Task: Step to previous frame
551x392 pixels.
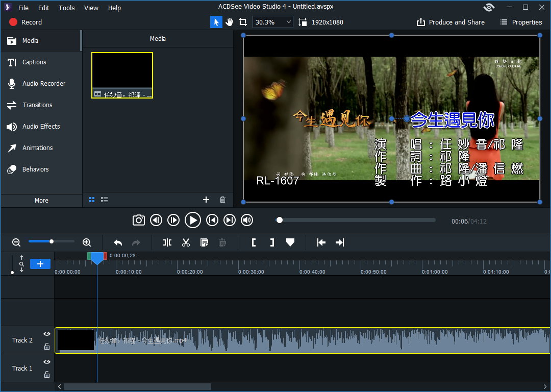Action: point(156,220)
